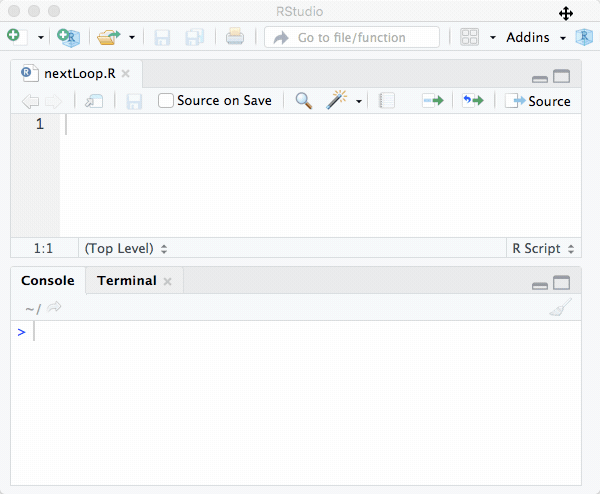The width and height of the screenshot is (600, 494).
Task: Open the (Top Level) scope selector
Action: pos(126,249)
